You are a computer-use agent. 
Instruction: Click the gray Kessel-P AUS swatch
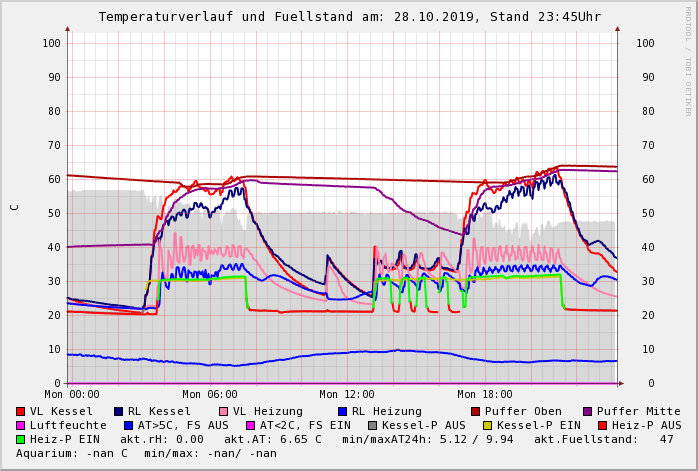click(x=373, y=425)
